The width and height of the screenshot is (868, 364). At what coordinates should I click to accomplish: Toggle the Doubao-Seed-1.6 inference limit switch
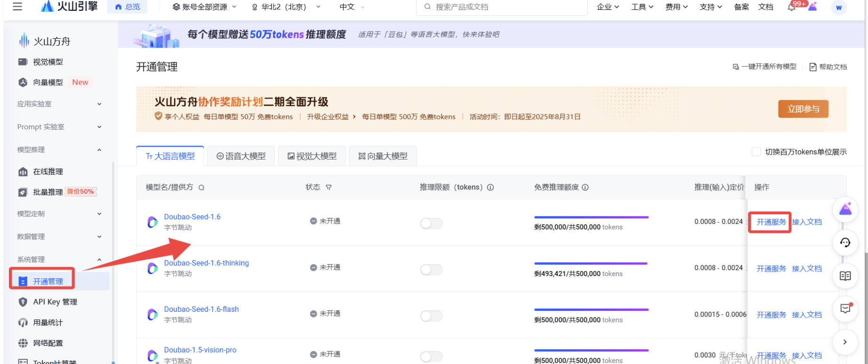[x=431, y=223]
